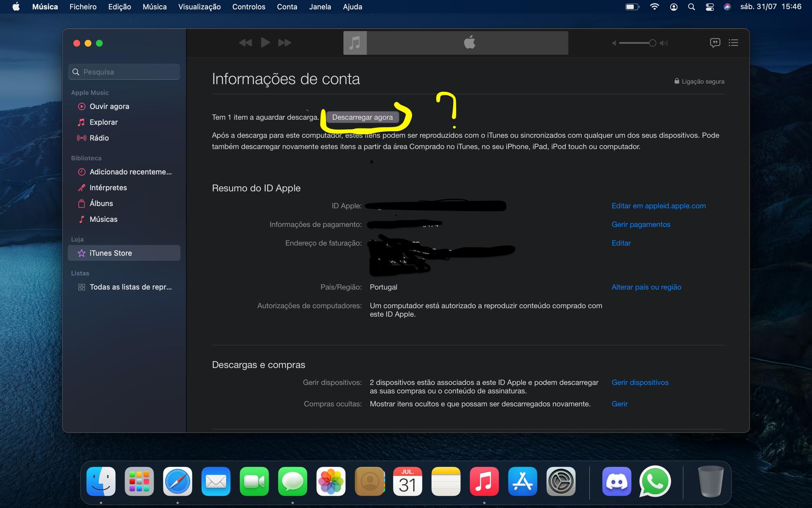Select Rádio in the sidebar
The height and width of the screenshot is (508, 812).
(x=99, y=138)
